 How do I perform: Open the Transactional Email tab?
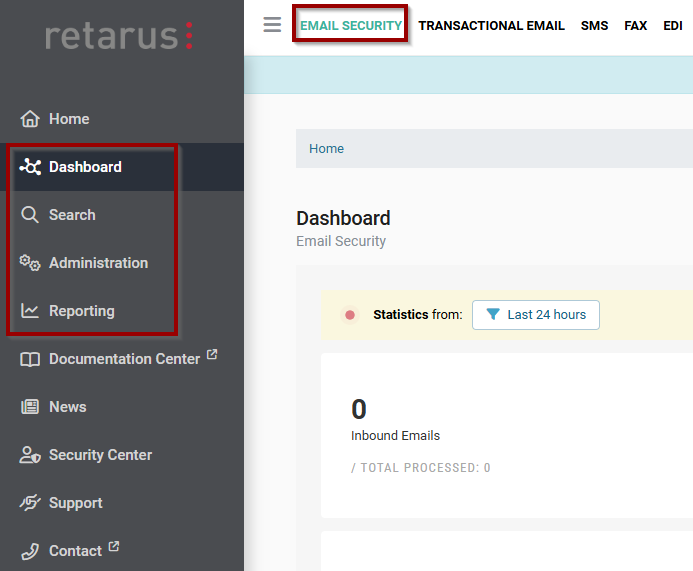pyautogui.click(x=491, y=26)
